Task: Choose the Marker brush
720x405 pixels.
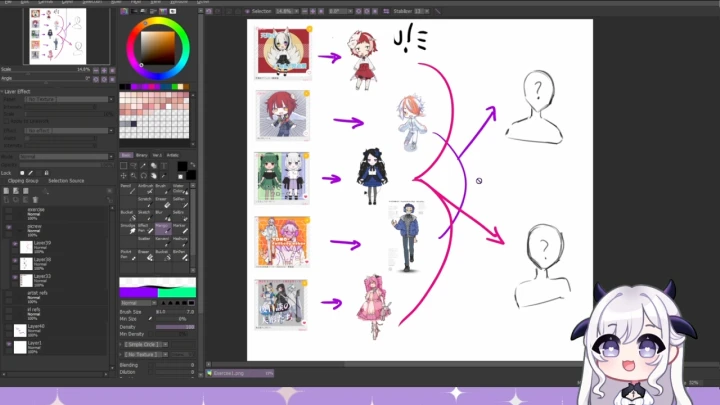Action: click(180, 229)
